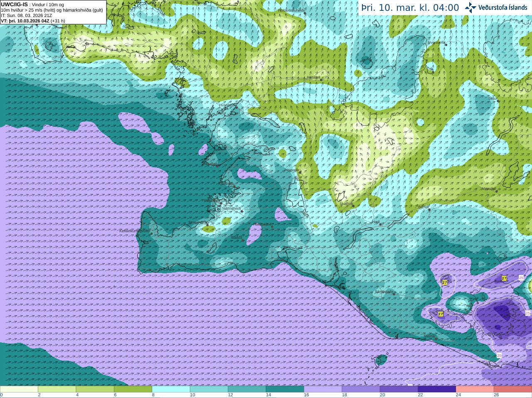Viewport: 532px width, 398px height.
Task: Click the Vatnsfell station label
Action: click(489, 189)
